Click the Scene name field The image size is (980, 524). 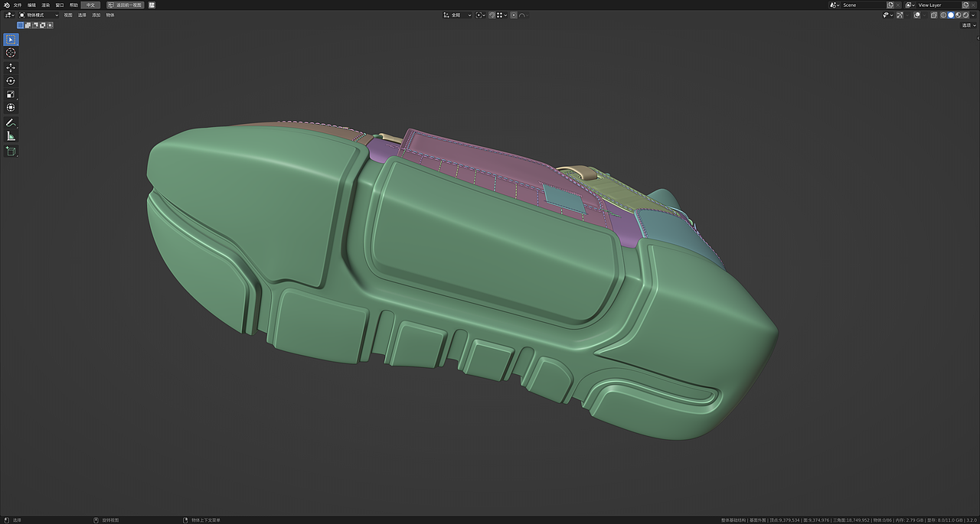864,5
